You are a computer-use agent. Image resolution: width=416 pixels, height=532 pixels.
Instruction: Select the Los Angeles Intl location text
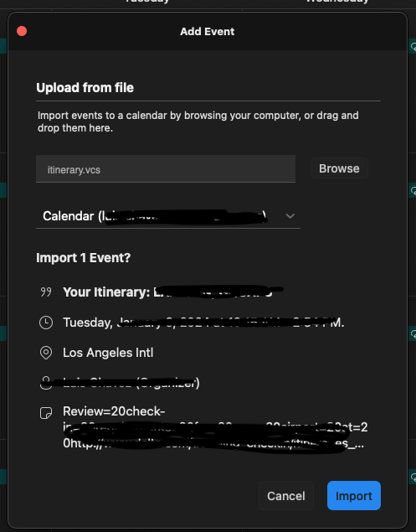pos(108,353)
